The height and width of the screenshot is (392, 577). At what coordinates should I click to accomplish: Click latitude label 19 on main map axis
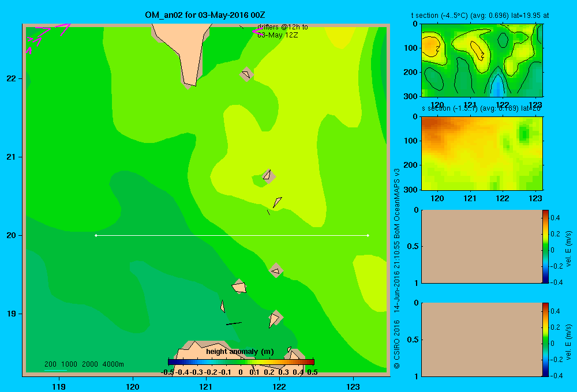coord(12,314)
